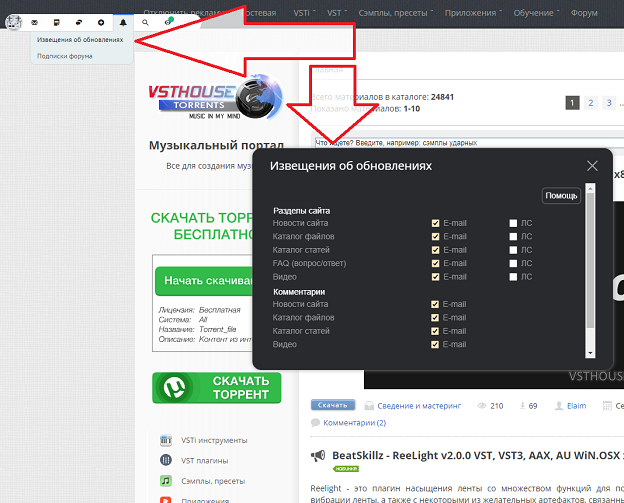Open the circular plus icon in admin bar
This screenshot has height=503, width=624.
coord(101,23)
